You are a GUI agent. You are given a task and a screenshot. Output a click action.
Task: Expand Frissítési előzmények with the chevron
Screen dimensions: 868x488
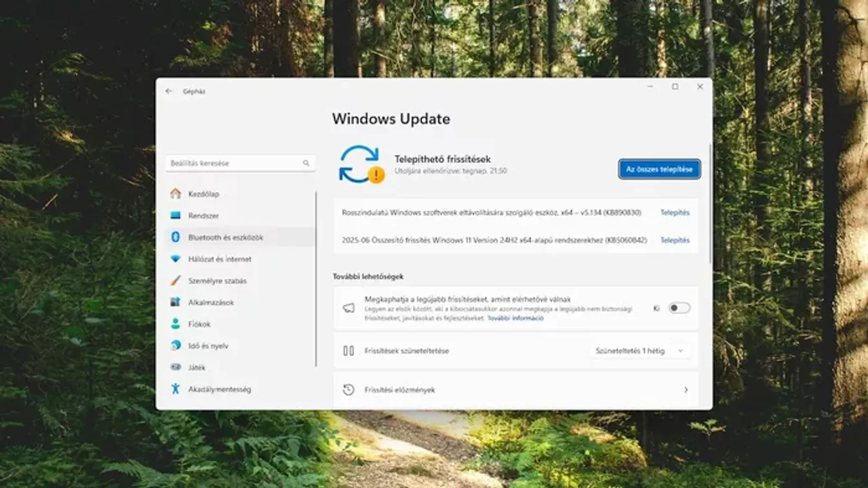[686, 390]
